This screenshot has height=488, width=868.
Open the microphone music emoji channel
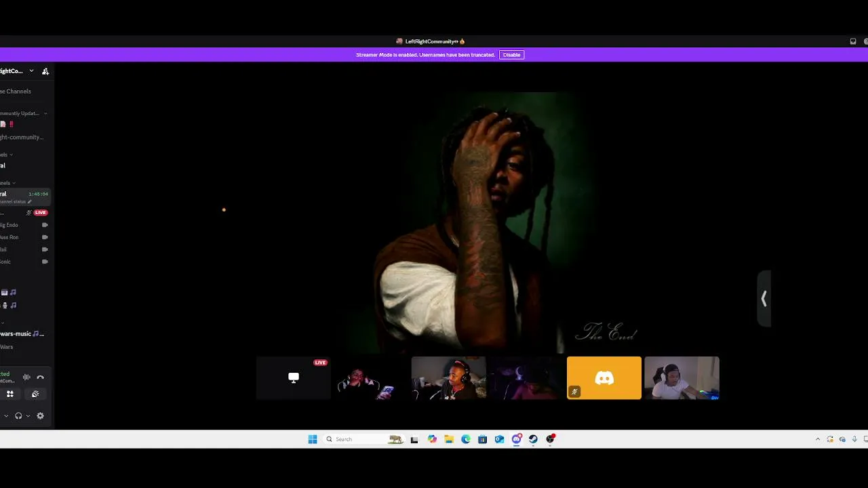(9, 305)
